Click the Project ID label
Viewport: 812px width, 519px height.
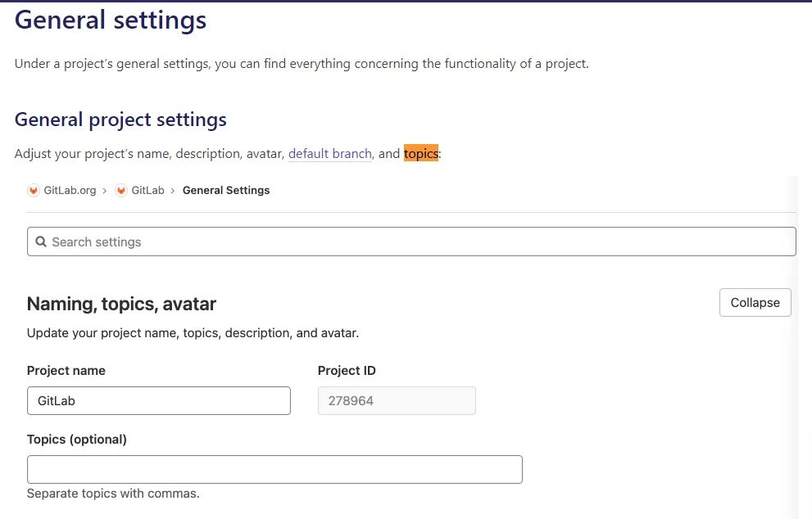point(347,371)
